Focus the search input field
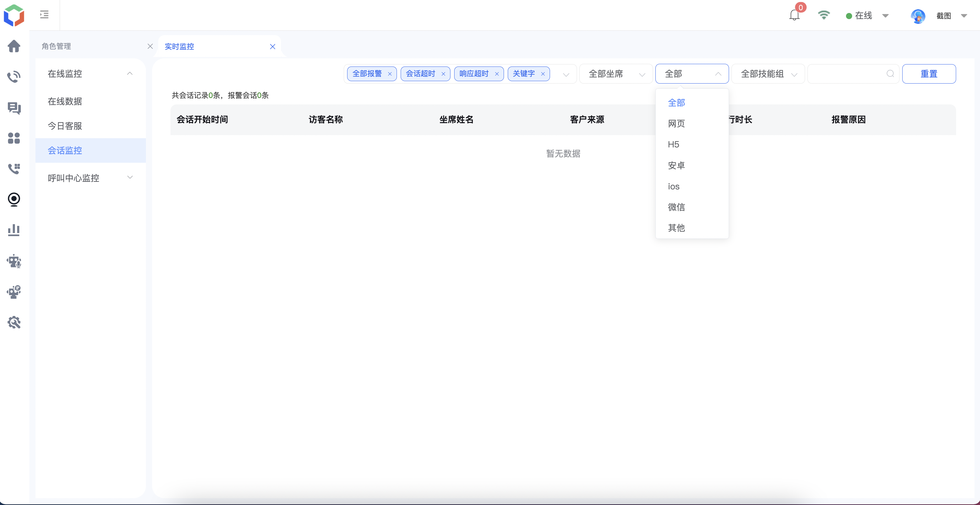 coord(853,74)
